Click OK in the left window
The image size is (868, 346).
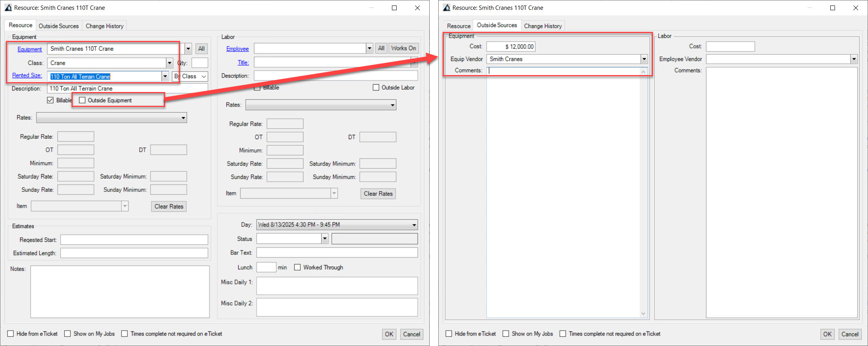point(389,334)
